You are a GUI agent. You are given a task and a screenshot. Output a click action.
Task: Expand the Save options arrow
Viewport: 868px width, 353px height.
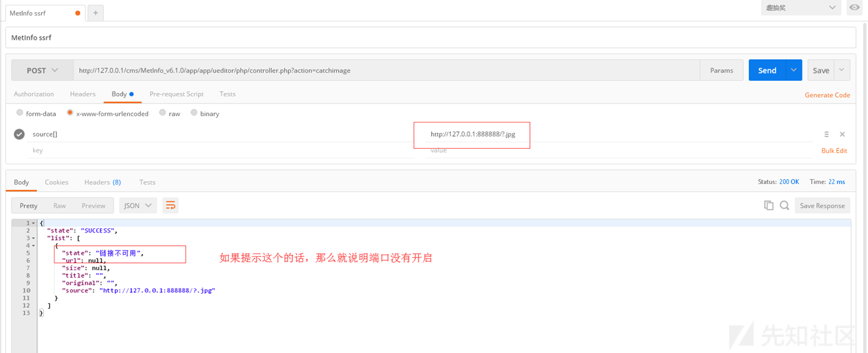[842, 70]
